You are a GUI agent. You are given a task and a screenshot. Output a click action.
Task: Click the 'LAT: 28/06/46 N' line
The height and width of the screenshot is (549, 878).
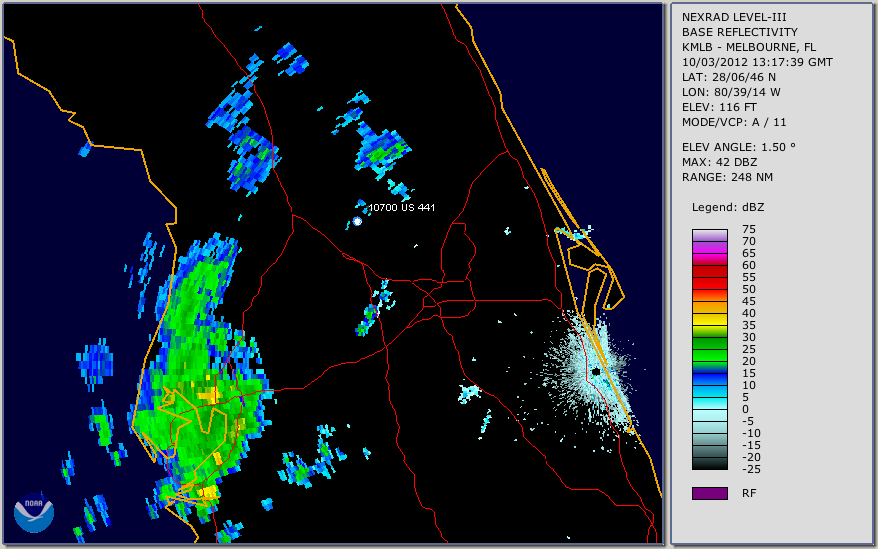728,77
